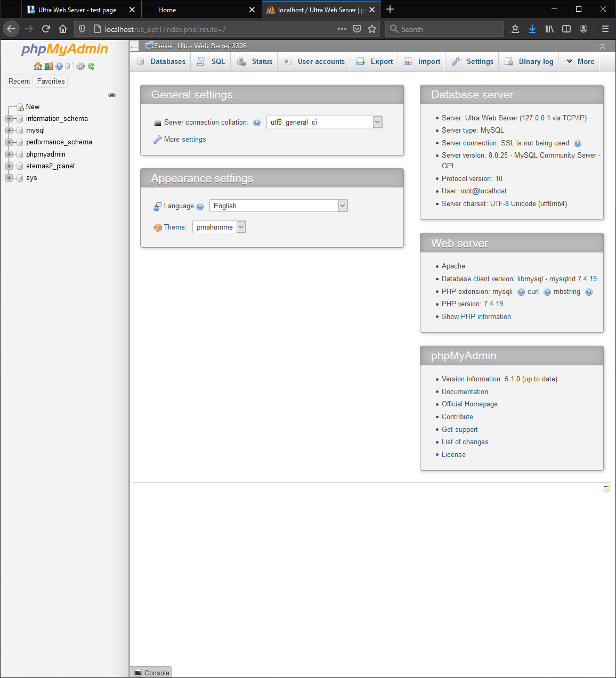Expand the information_schema database node
The width and height of the screenshot is (616, 678).
coord(9,119)
